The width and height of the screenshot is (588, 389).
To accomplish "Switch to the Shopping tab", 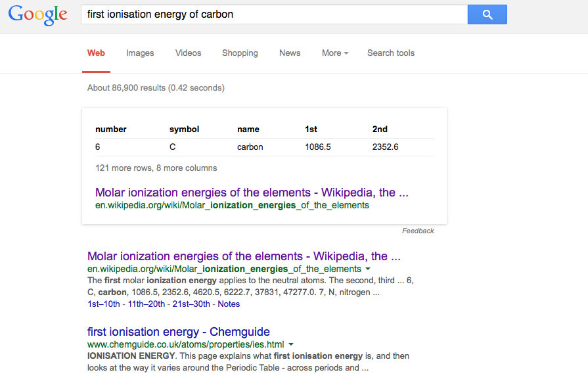I will coord(240,53).
